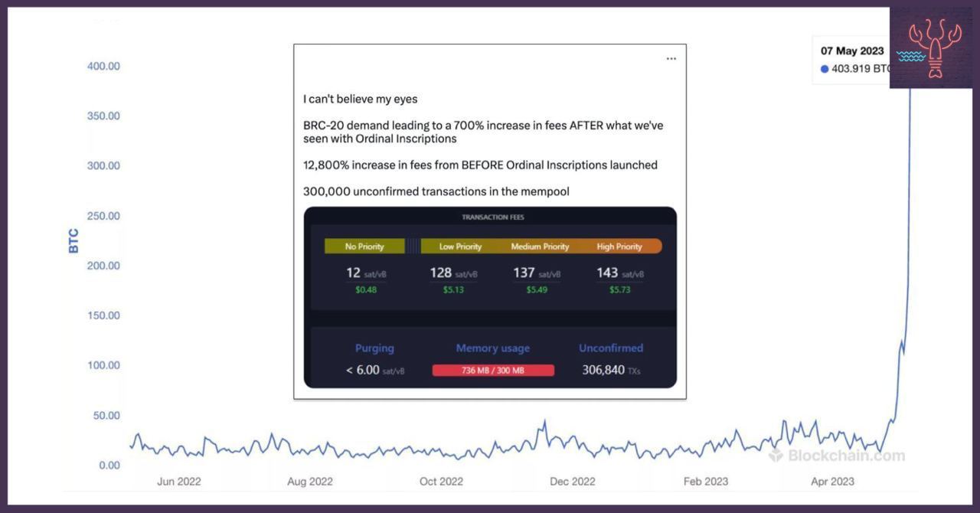
Task: Click the Dec 2022 axis label
Action: (573, 482)
